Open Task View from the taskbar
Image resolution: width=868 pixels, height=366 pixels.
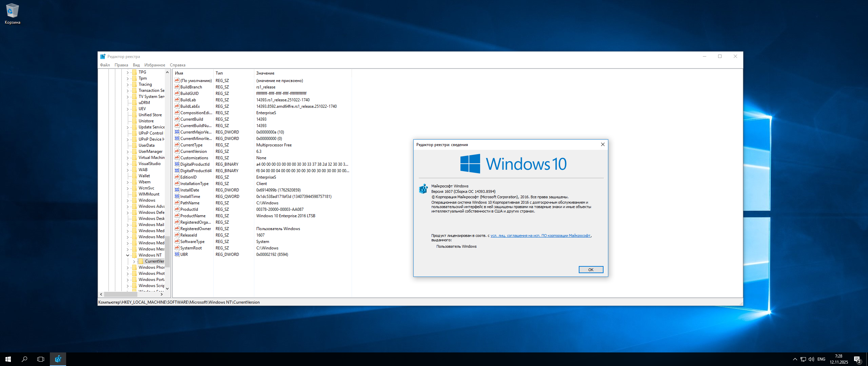click(x=41, y=359)
